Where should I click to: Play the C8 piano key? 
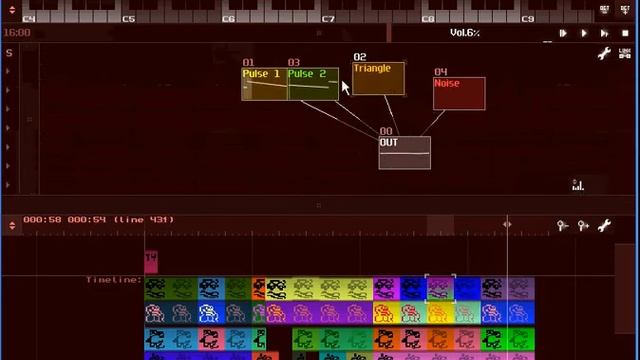tap(428, 16)
